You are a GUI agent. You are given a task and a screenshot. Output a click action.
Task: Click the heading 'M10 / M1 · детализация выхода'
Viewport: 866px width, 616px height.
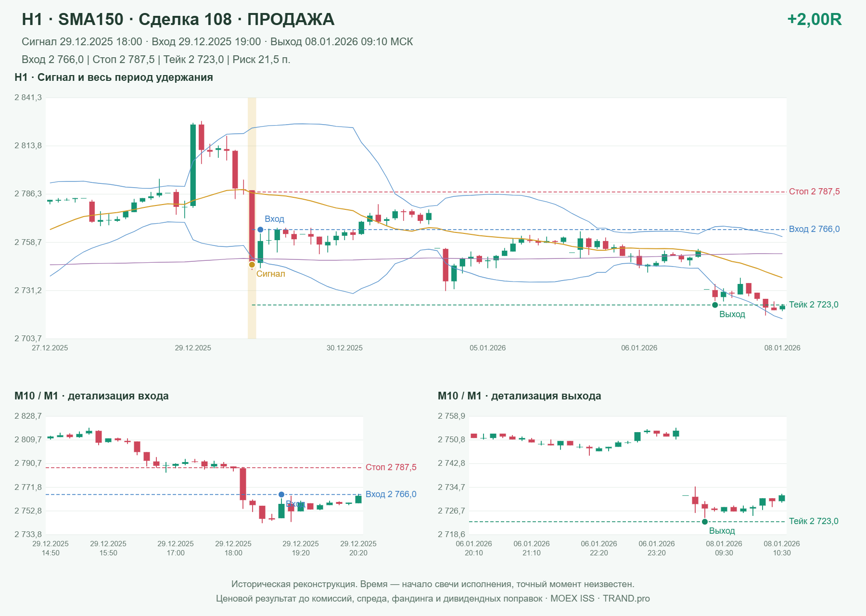(x=520, y=396)
